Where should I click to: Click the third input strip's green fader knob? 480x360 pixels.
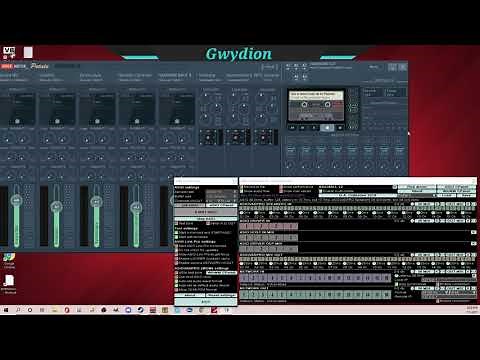point(96,202)
